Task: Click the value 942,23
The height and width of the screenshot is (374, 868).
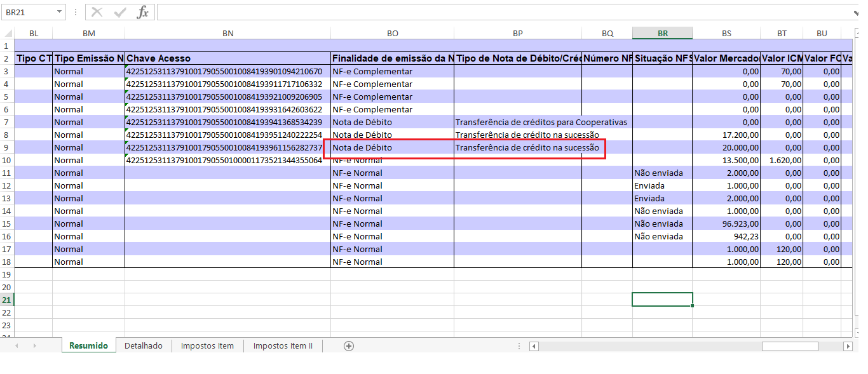Action: [x=726, y=236]
